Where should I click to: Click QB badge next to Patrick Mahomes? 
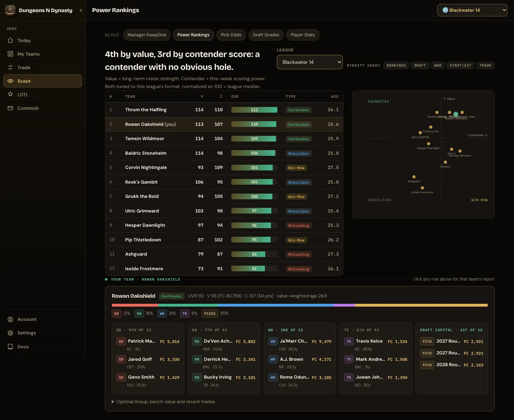coord(121,342)
